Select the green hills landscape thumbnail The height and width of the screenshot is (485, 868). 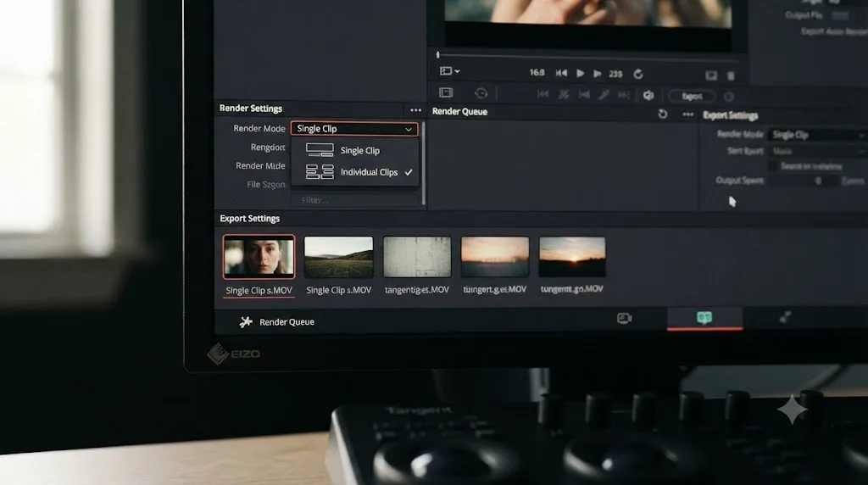click(x=339, y=257)
